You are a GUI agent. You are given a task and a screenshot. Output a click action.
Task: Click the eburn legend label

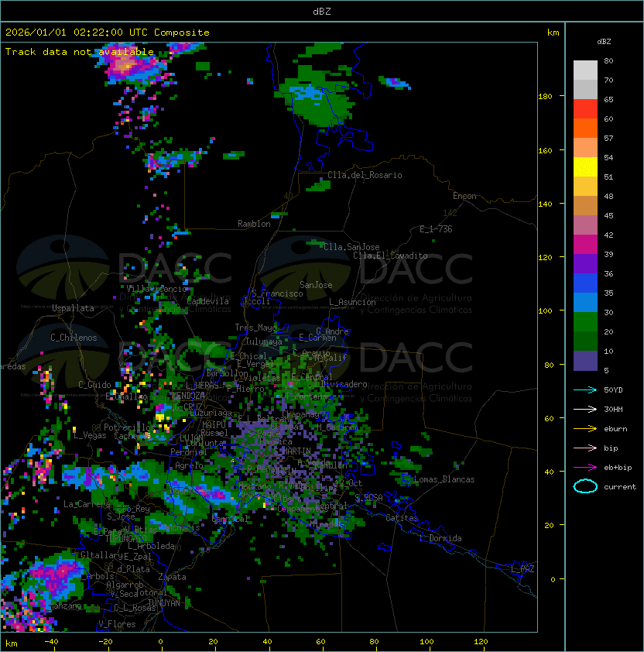(x=615, y=429)
